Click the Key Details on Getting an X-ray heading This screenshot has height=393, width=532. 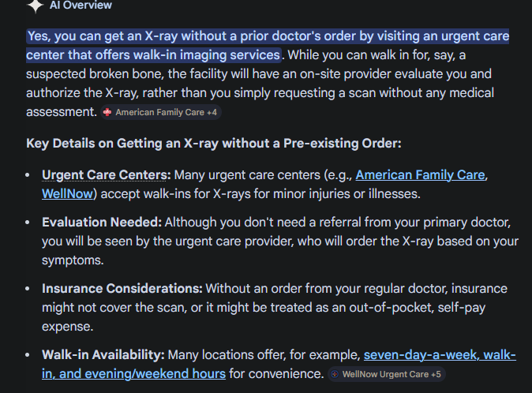203,143
